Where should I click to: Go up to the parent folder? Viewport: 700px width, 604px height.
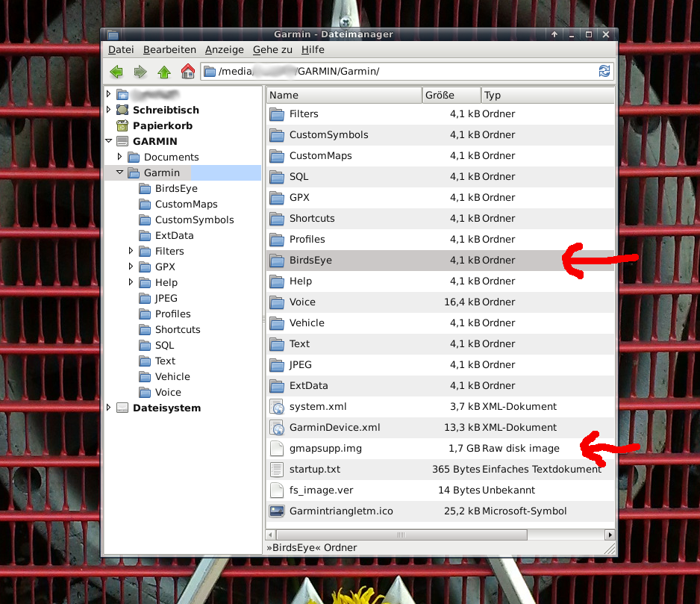(x=164, y=72)
